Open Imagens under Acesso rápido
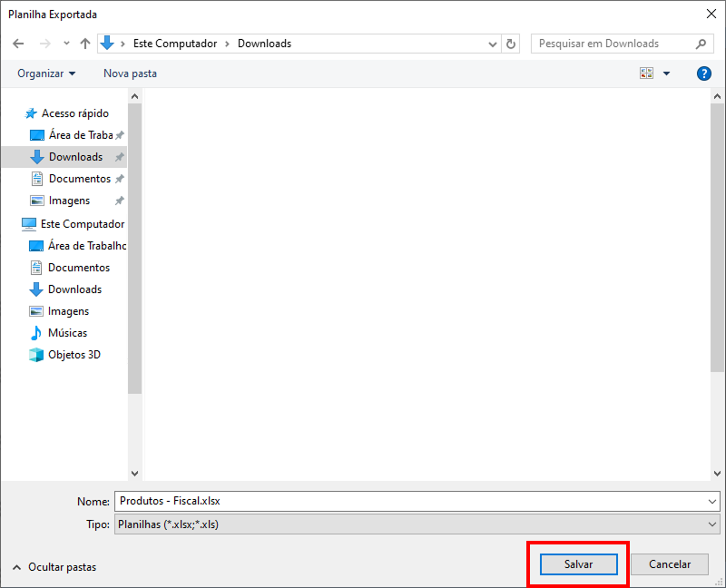The height and width of the screenshot is (588, 726). tap(69, 201)
